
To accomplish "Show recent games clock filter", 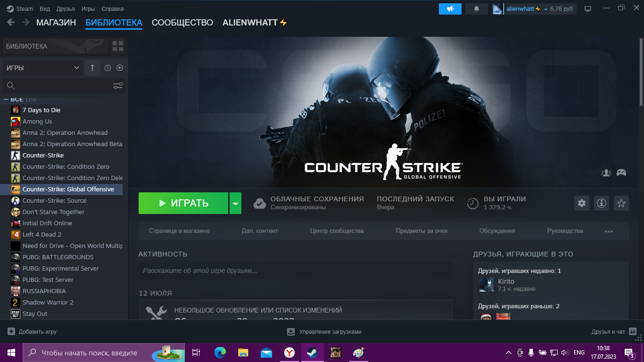I will click(107, 68).
